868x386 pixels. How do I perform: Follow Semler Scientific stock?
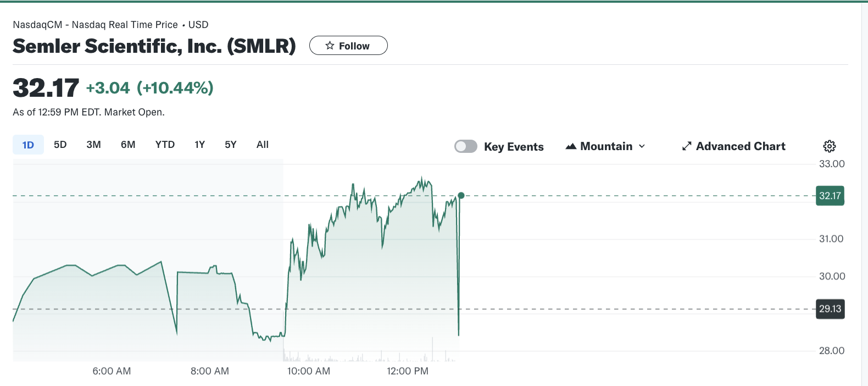click(348, 46)
